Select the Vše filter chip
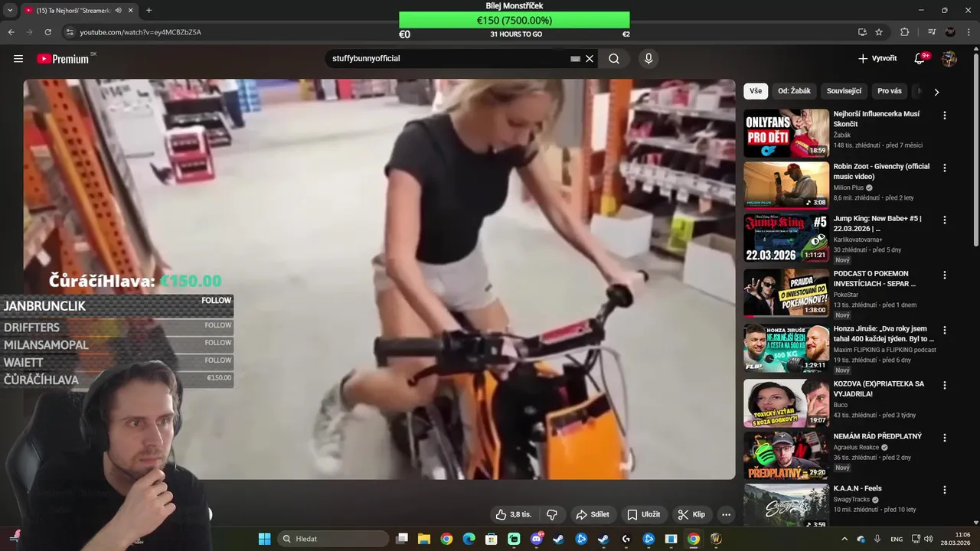 [756, 91]
